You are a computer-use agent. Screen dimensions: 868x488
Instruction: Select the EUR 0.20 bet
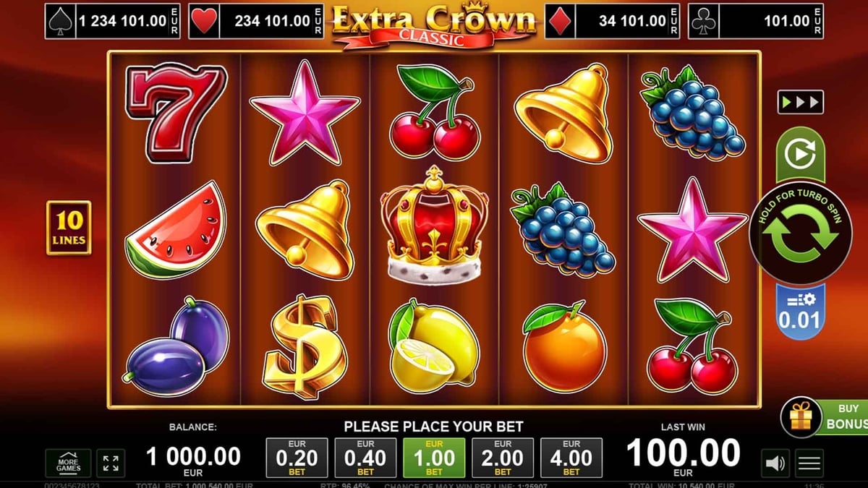point(297,458)
